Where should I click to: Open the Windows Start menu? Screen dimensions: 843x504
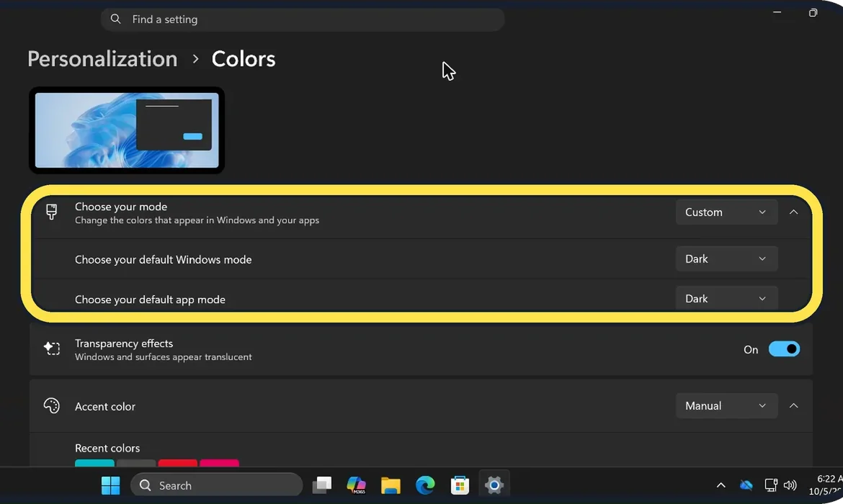click(111, 485)
